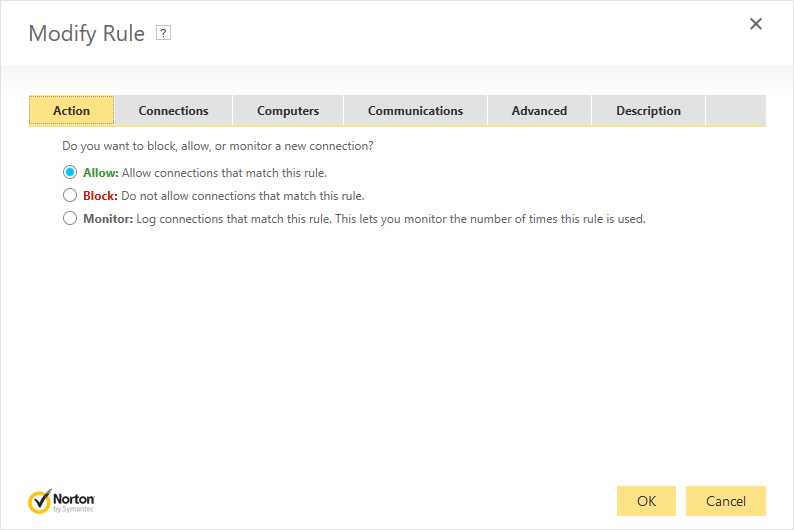Click the Modify Rule title text

[x=87, y=33]
